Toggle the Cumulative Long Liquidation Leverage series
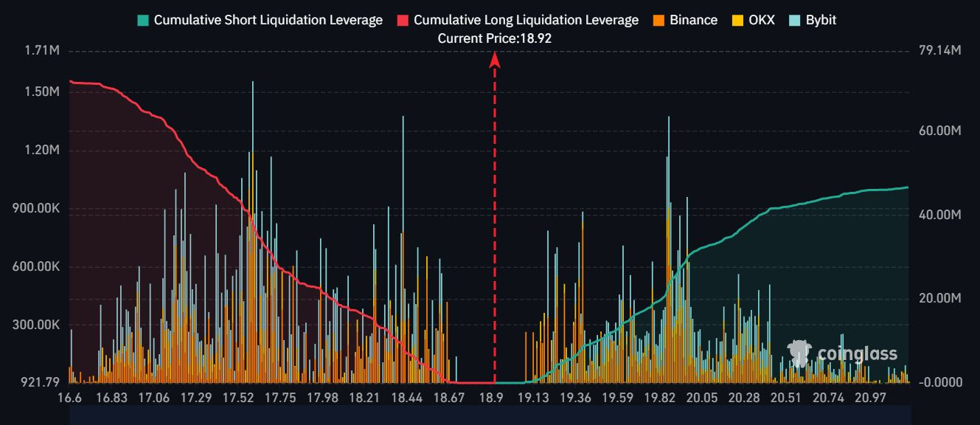Screen dimensions: 980x425 click(x=526, y=21)
